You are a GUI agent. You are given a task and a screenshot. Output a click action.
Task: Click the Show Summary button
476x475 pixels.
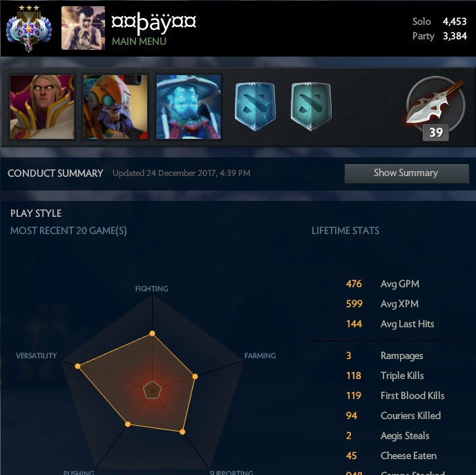point(406,173)
